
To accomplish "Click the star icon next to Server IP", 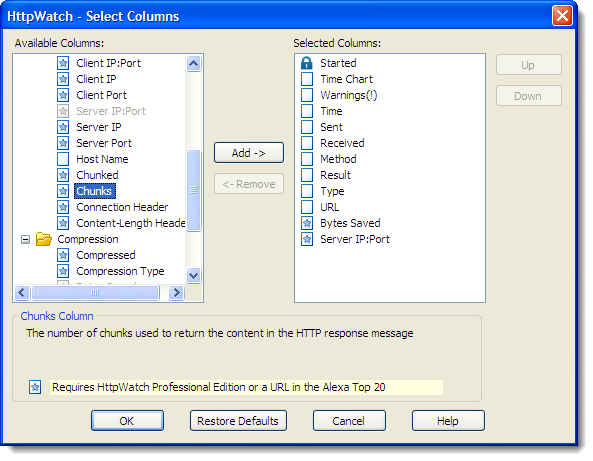I will coord(63,127).
